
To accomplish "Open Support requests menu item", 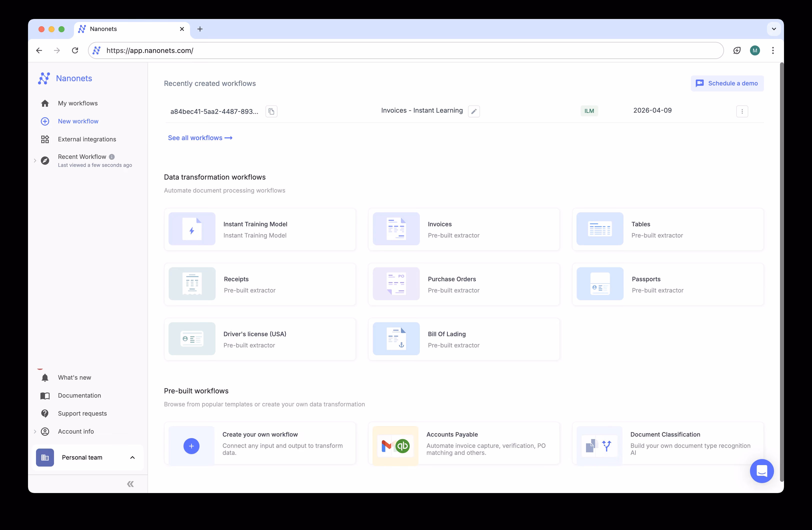I will coord(82,413).
